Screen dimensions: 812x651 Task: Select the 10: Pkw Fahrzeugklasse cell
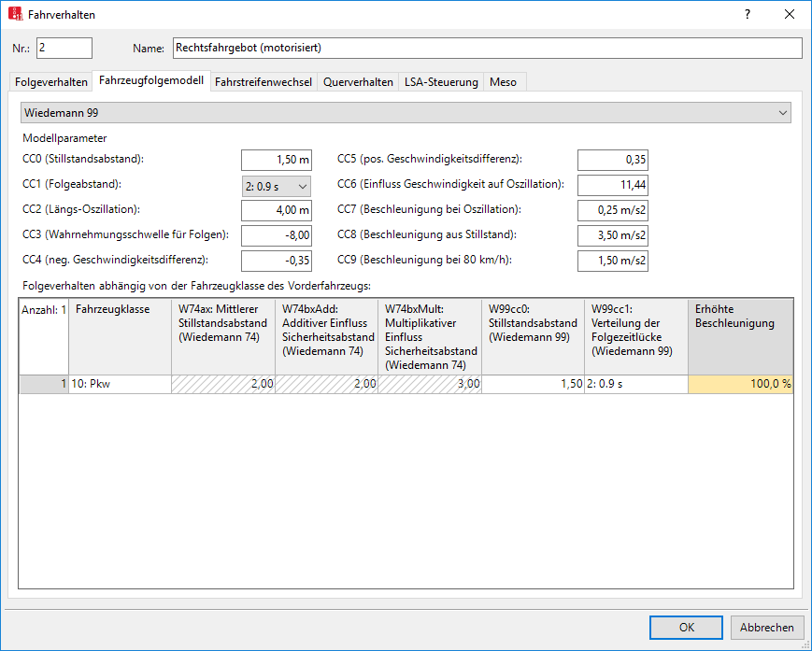[x=120, y=384]
